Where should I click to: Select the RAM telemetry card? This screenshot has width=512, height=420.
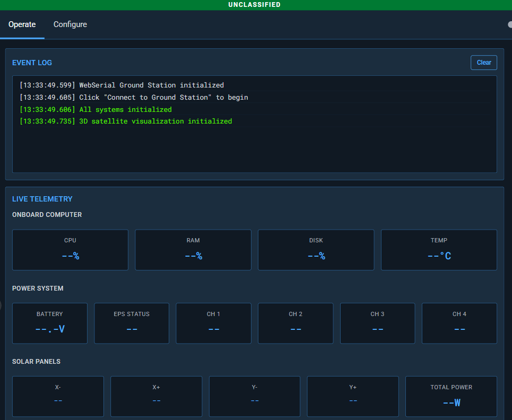[193, 250]
